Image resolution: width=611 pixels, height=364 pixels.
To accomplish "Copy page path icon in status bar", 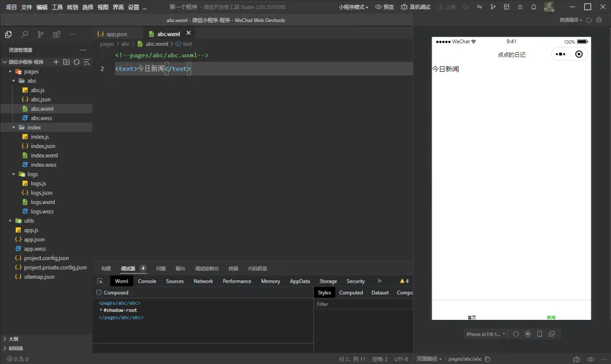I will [x=488, y=359].
